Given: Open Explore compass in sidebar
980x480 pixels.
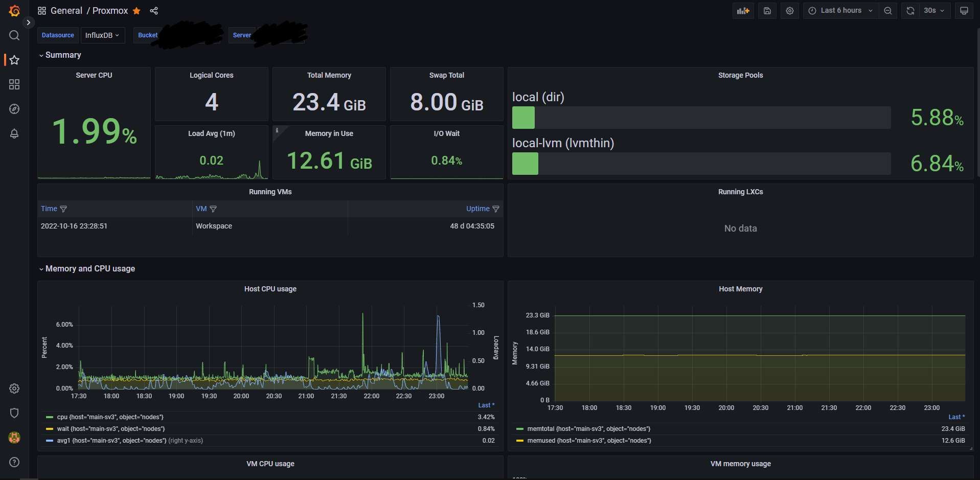Looking at the screenshot, I should 14,109.
